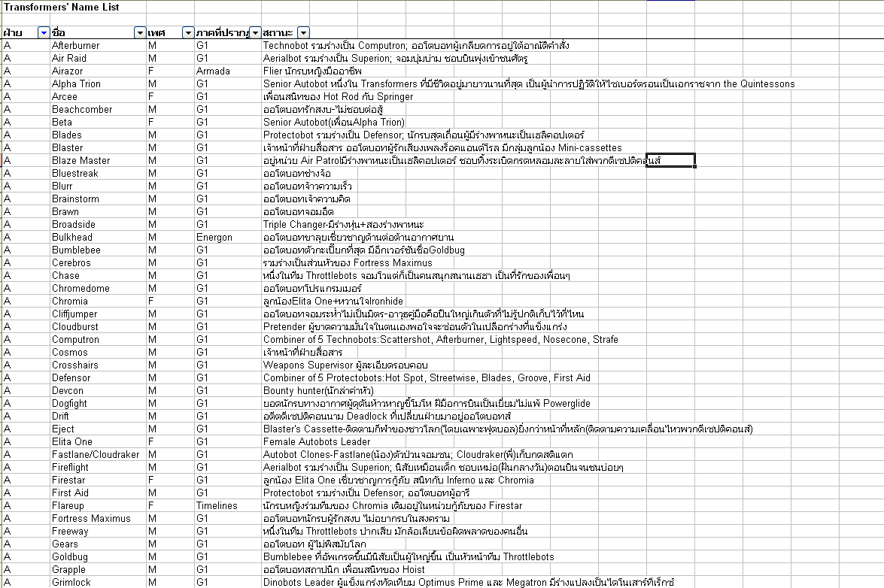The height and width of the screenshot is (588, 884).
Task: Select the Brawn name cell
Action: [98, 212]
